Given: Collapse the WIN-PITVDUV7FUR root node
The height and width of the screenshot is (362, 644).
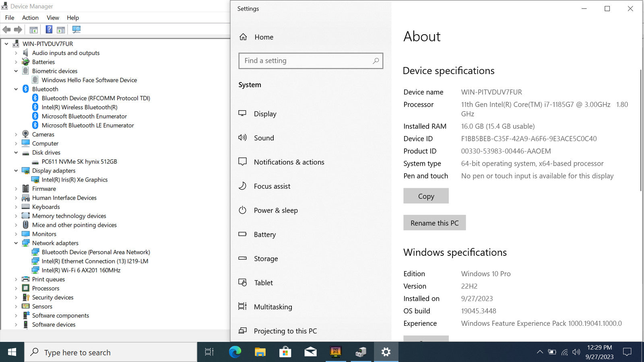Looking at the screenshot, I should pyautogui.click(x=6, y=44).
